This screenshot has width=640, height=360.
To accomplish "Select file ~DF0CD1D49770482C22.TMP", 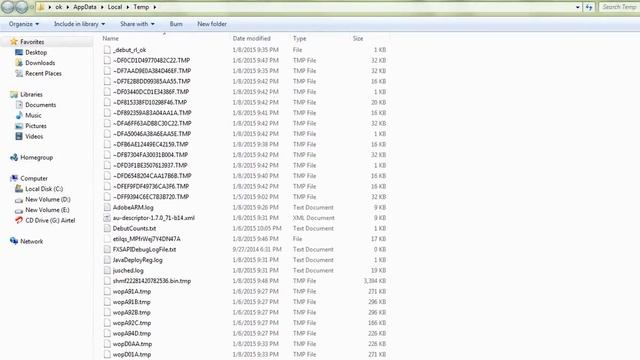I will point(151,60).
